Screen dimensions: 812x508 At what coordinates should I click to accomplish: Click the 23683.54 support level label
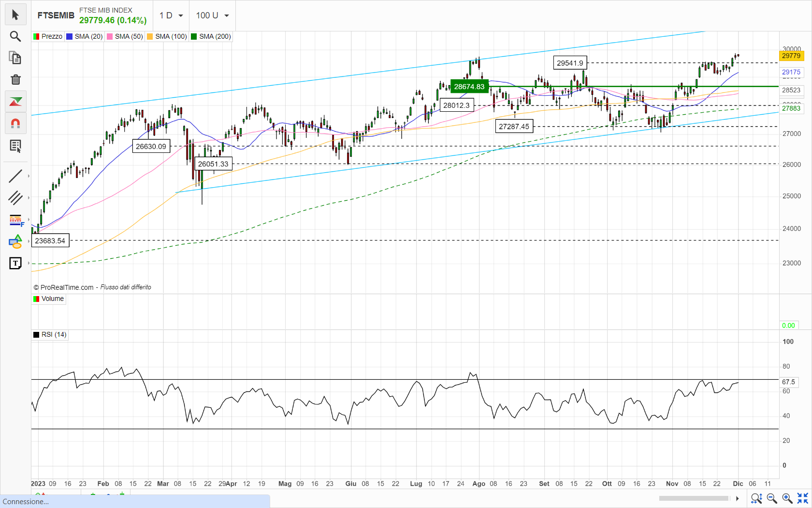pyautogui.click(x=50, y=240)
